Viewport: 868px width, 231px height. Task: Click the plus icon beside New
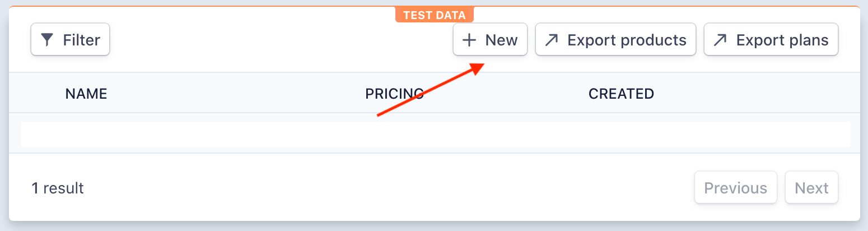(x=469, y=40)
